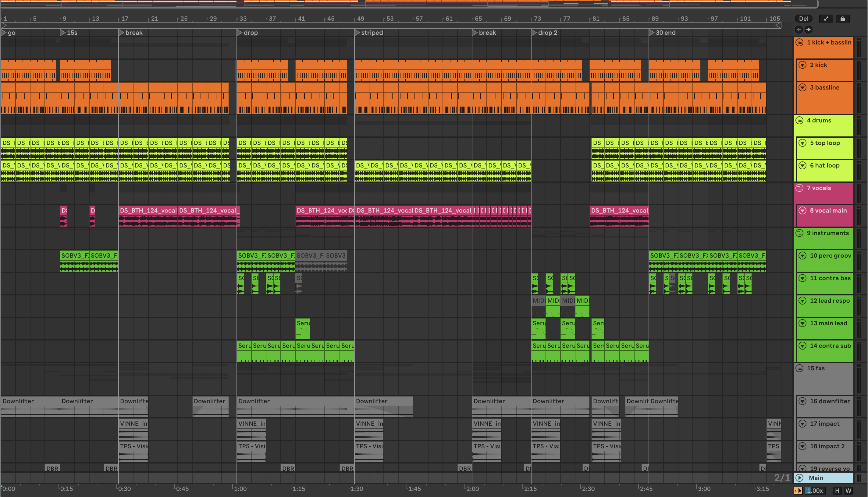Collapse the '1 kick + bassline' group

click(799, 42)
